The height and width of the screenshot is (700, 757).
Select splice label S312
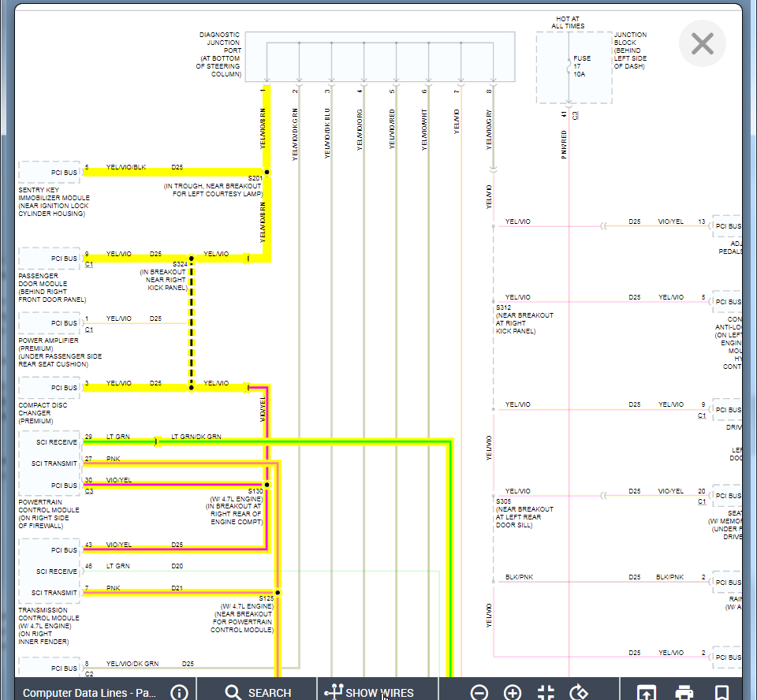tap(504, 307)
